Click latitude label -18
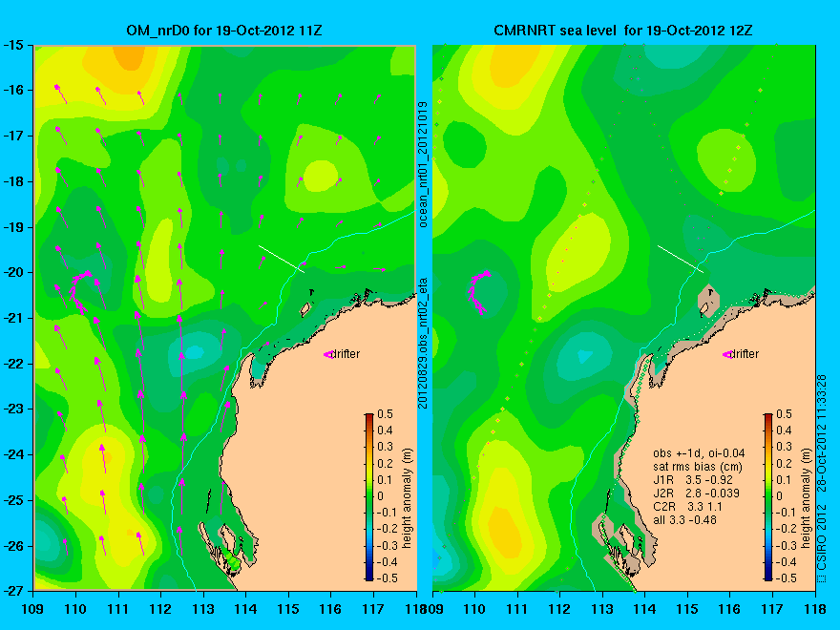 click(13, 181)
